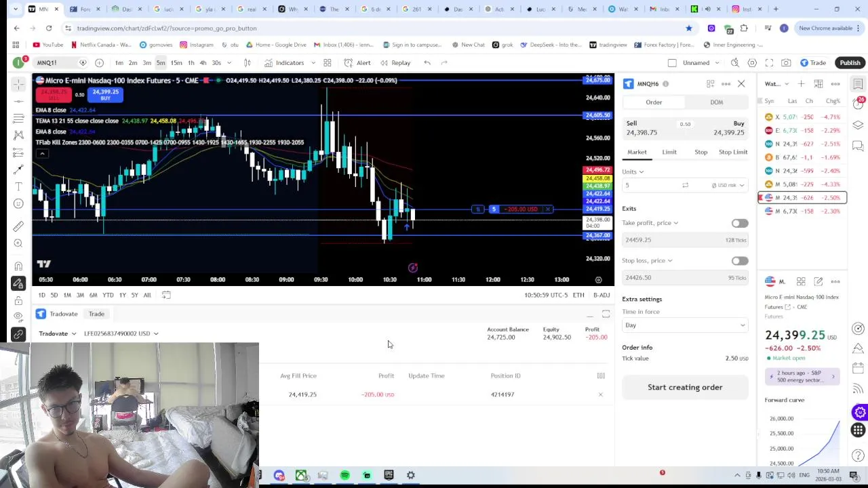Select the Stop order type
The height and width of the screenshot is (488, 868).
(701, 152)
